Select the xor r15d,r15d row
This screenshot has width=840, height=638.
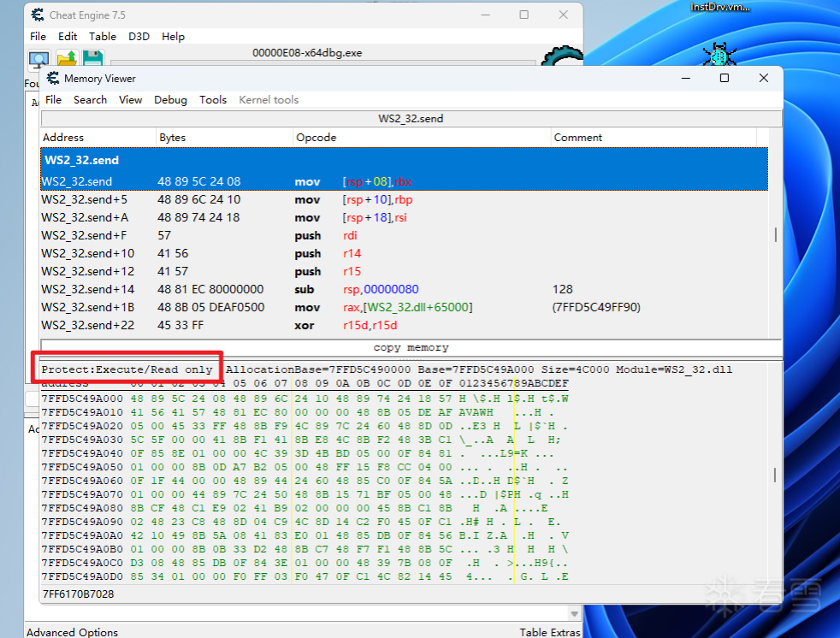pyautogui.click(x=404, y=325)
